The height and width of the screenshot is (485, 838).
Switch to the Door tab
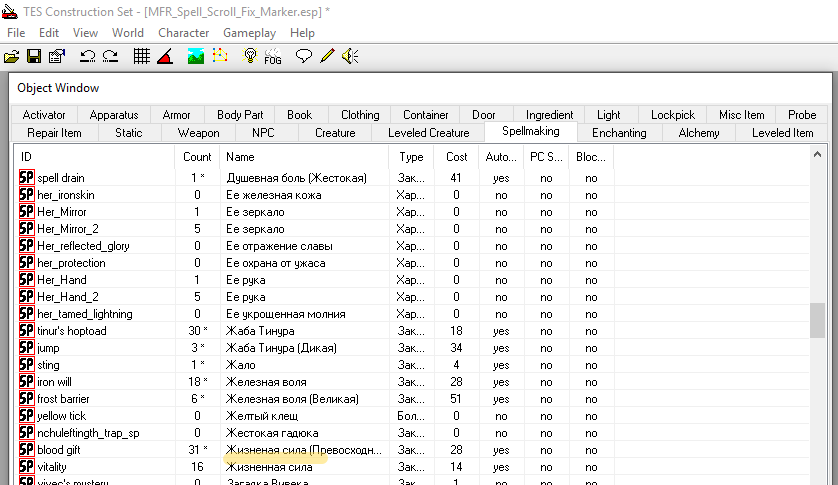pos(484,115)
